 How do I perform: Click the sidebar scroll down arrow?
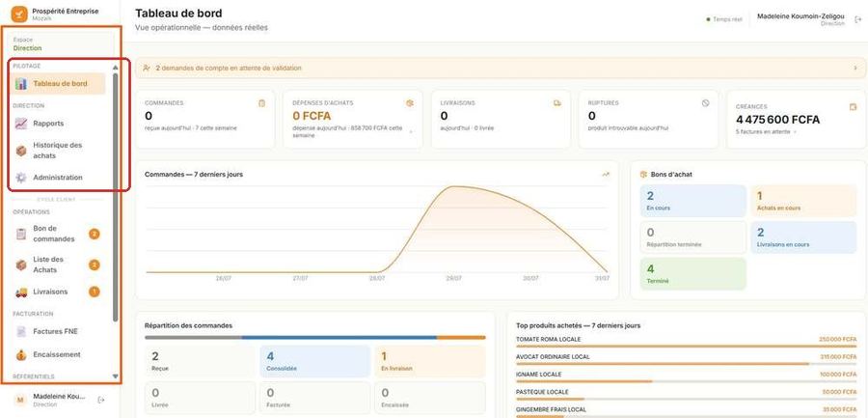[x=115, y=376]
